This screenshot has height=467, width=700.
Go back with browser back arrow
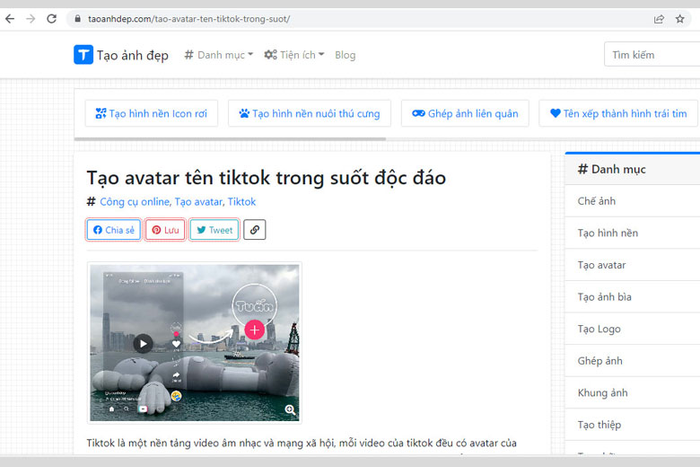10,19
